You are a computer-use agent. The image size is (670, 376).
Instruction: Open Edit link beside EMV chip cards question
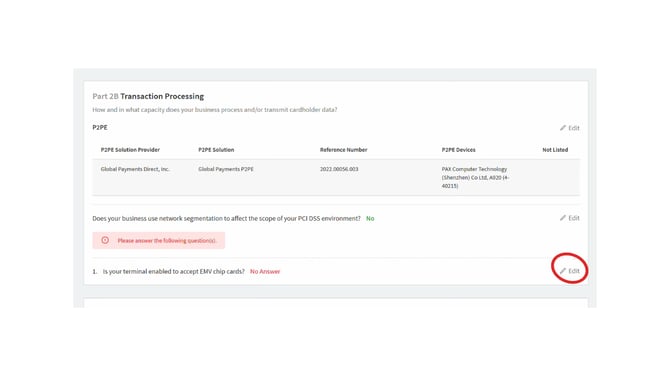570,271
